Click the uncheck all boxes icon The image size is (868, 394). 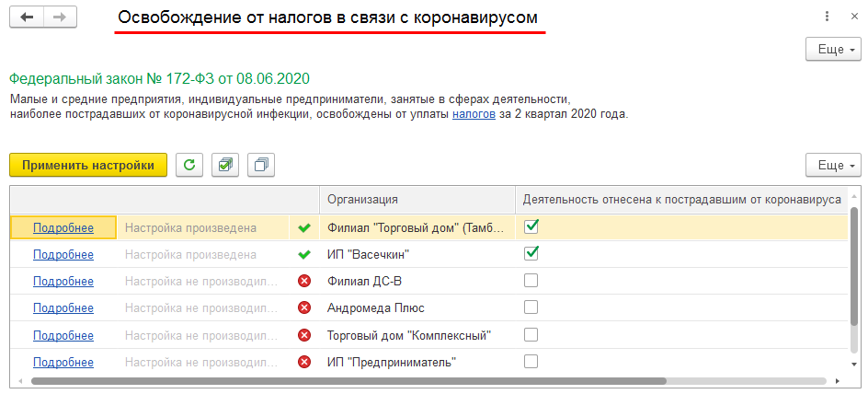click(x=261, y=165)
